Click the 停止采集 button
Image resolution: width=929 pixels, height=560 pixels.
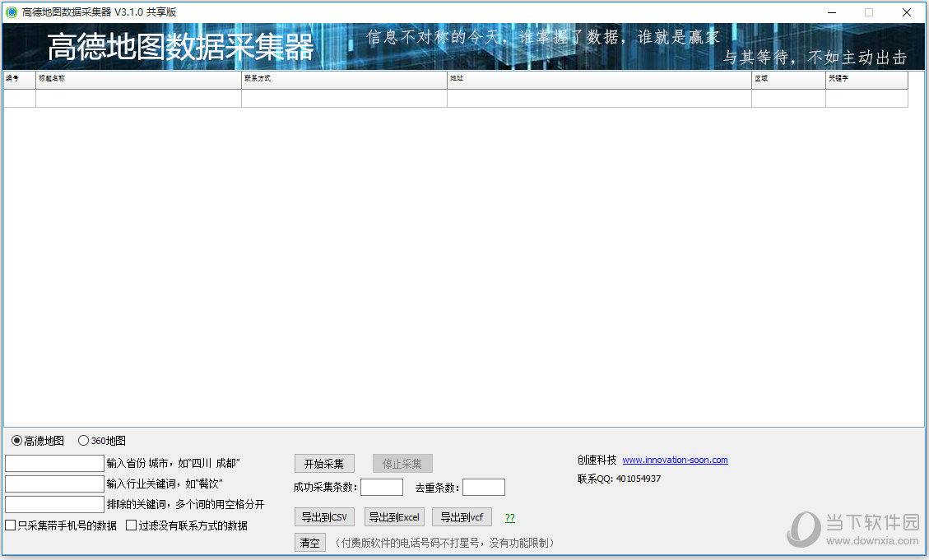click(x=402, y=464)
